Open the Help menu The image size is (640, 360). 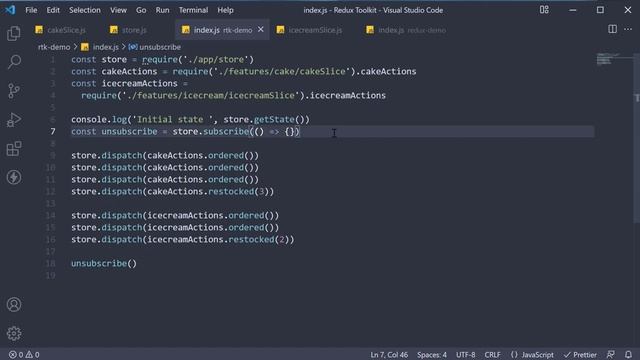[x=225, y=10]
